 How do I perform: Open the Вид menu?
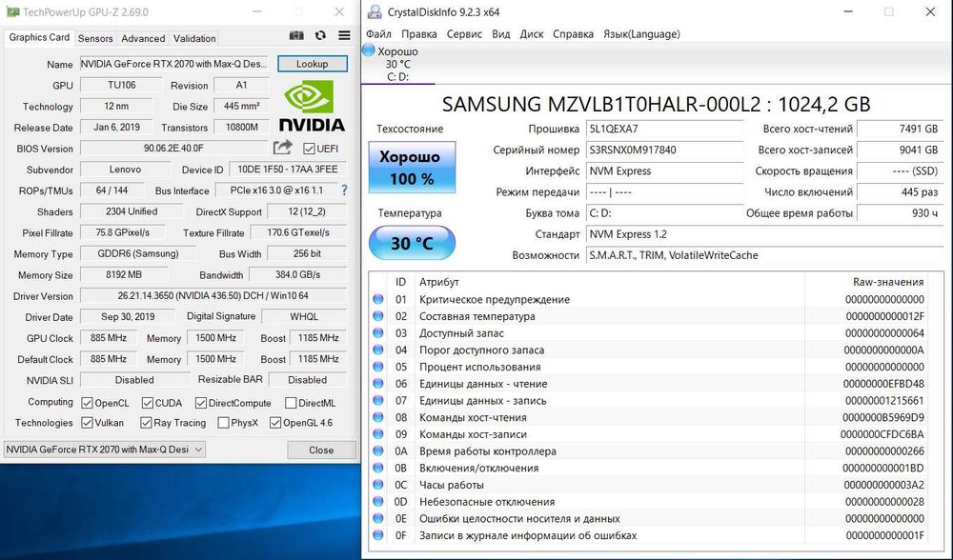point(501,34)
